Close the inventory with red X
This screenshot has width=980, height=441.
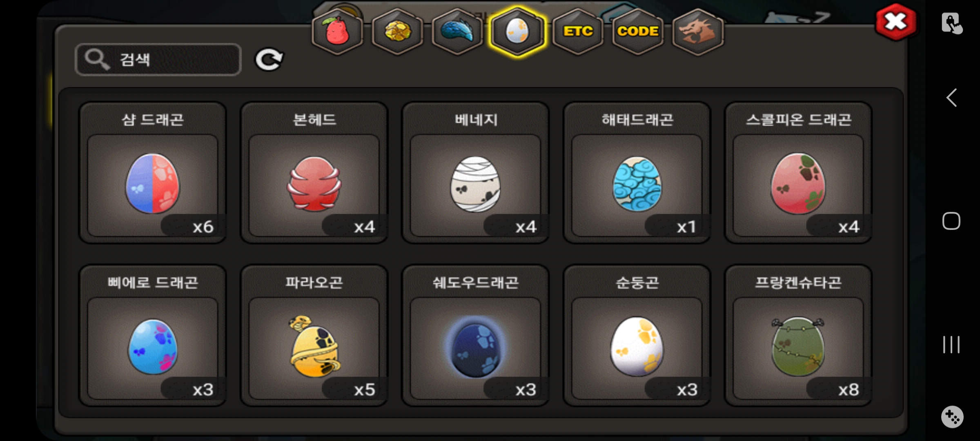click(895, 22)
